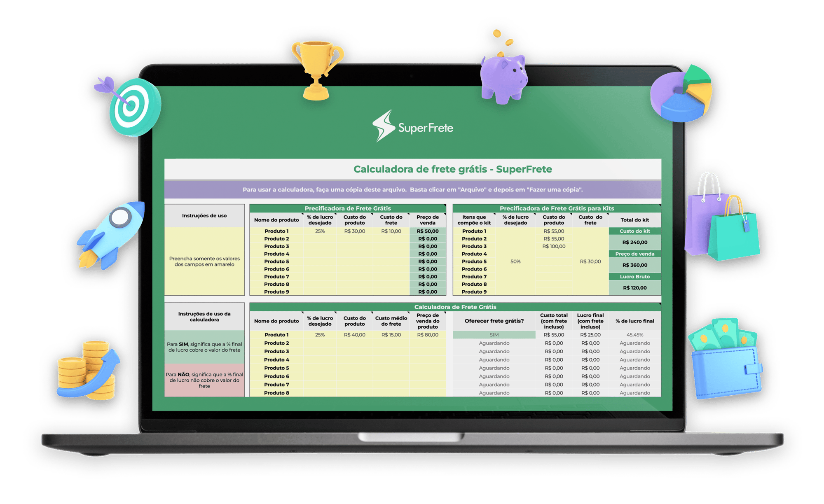This screenshot has height=504, width=824.
Task: Select the 'R$ 120,00' Lucro Bruto value
Action: pos(634,288)
